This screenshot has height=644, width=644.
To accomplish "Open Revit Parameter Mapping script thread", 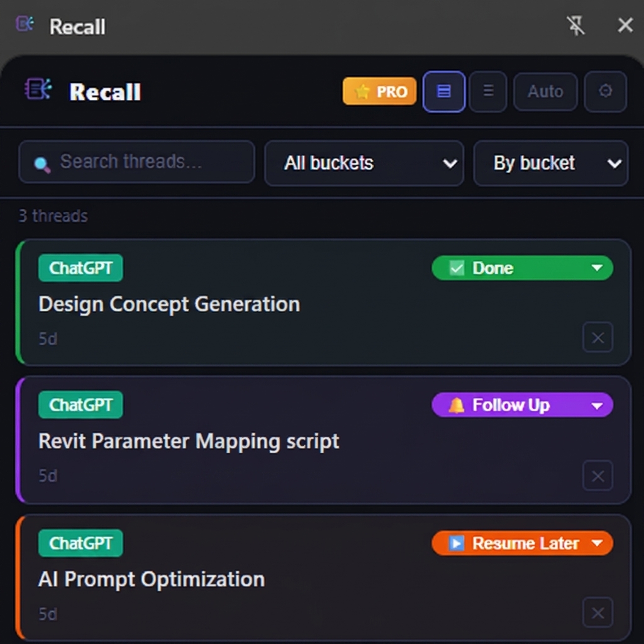I will click(x=189, y=441).
